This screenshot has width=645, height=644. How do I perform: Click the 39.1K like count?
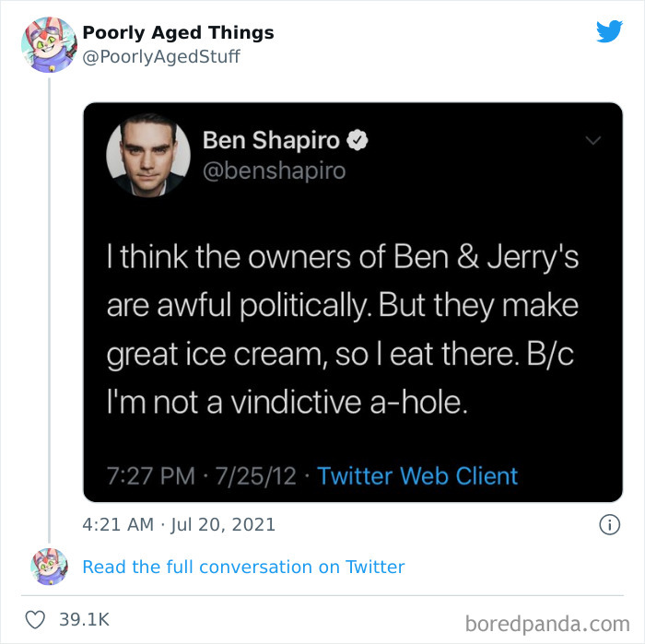83,621
